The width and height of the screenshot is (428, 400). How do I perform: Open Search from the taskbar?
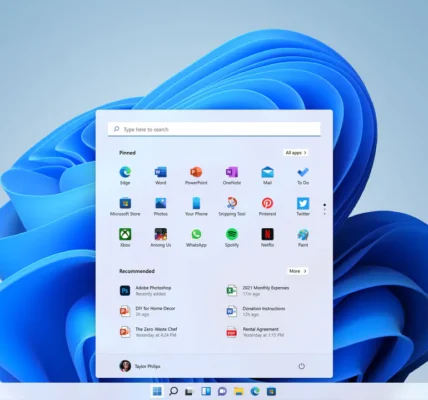(x=173, y=391)
